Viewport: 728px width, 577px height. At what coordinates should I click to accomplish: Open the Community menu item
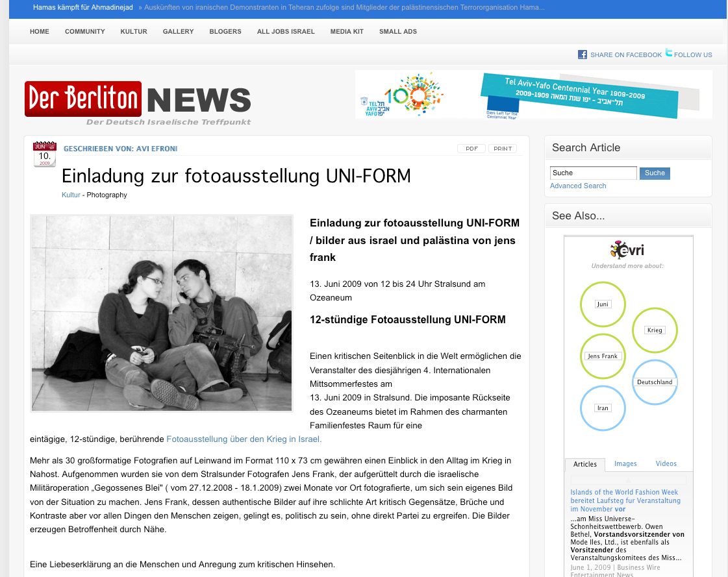[84, 32]
